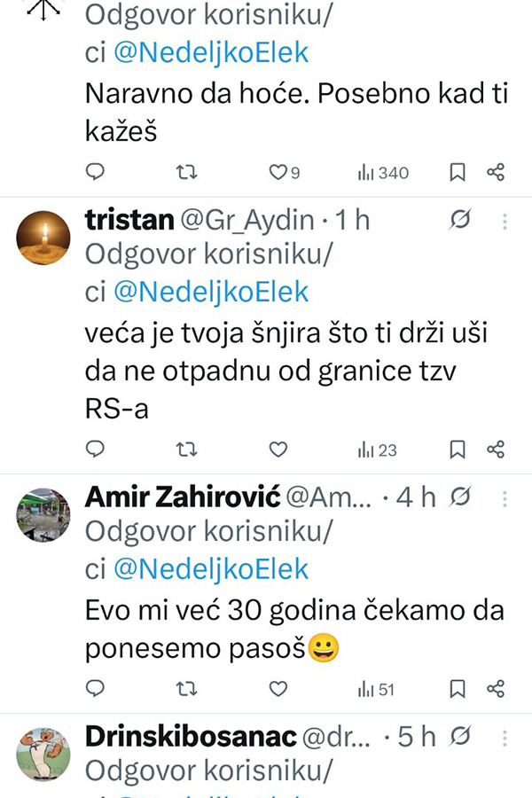Like the tweet with 9 likes
532x798 pixels.
[x=278, y=173]
